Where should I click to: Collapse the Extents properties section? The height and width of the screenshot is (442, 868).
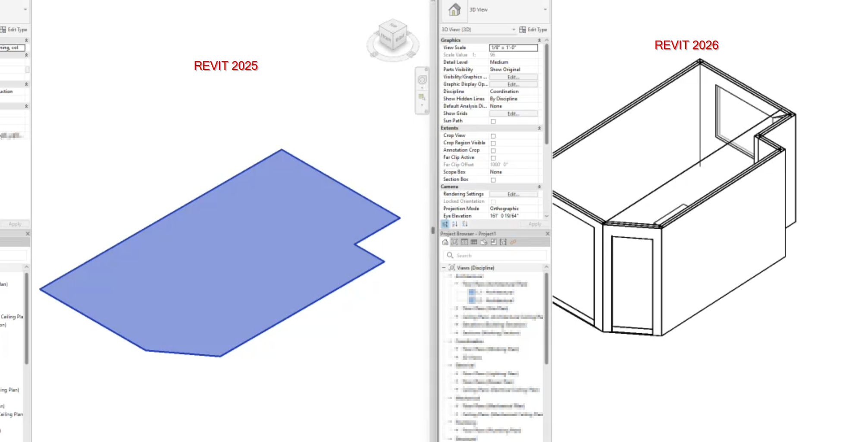(x=539, y=128)
